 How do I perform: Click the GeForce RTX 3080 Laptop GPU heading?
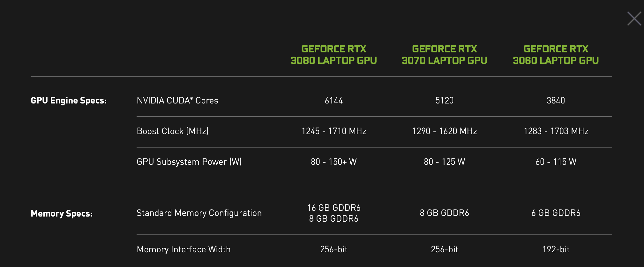[333, 55]
